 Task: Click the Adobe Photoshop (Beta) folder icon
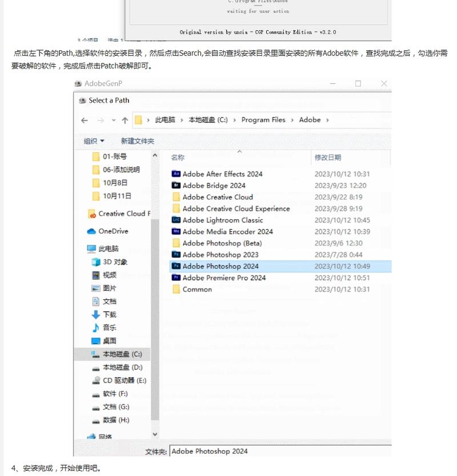[x=176, y=243]
